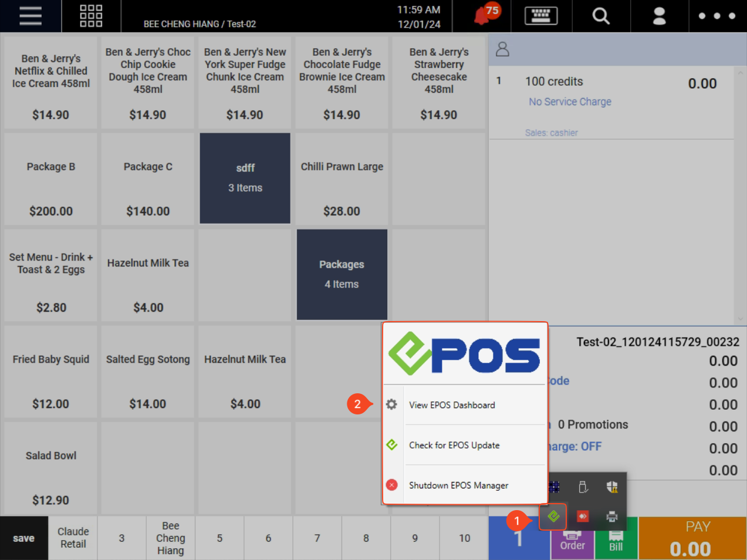Select the category tab labeled 6
The image size is (747, 560).
(268, 538)
